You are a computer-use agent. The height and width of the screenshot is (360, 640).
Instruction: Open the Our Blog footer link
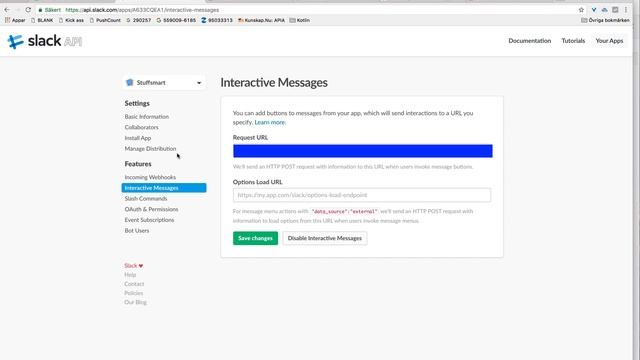point(135,302)
